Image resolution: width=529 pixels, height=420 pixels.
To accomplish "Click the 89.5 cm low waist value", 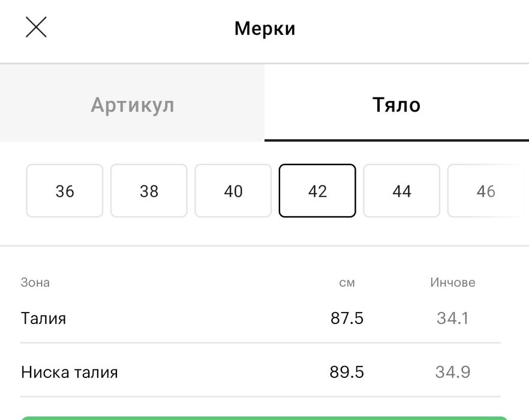I will (x=347, y=372).
